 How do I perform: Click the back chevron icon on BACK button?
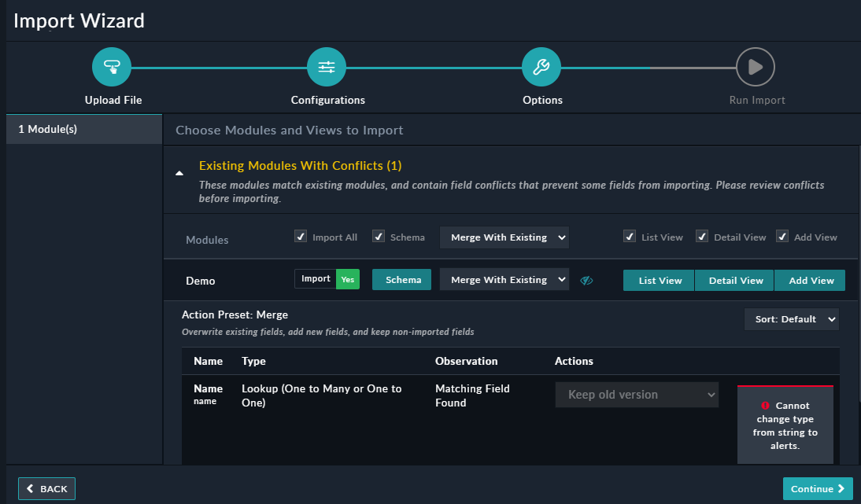point(31,488)
